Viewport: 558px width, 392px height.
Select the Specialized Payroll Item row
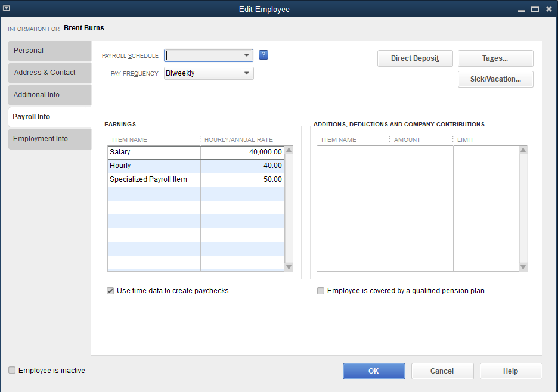tap(196, 180)
